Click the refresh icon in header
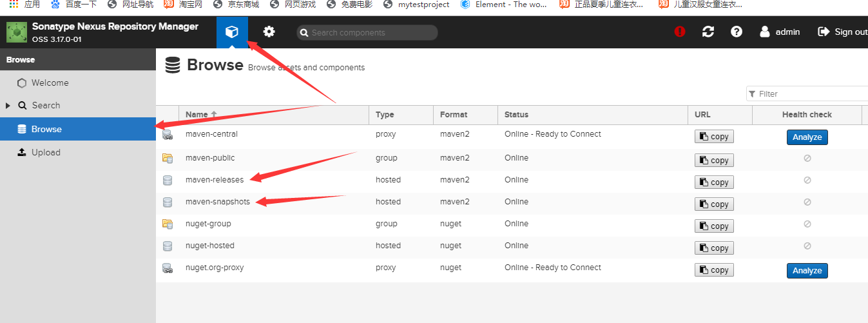868x323 pixels. coord(708,32)
